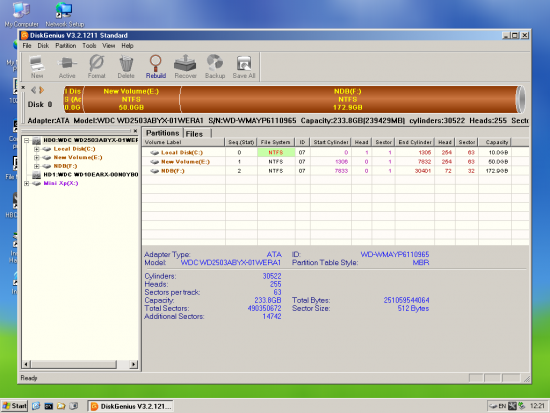The image size is (550, 413).
Task: Click Internet Explorer quick launch icon
Action: 36,406
